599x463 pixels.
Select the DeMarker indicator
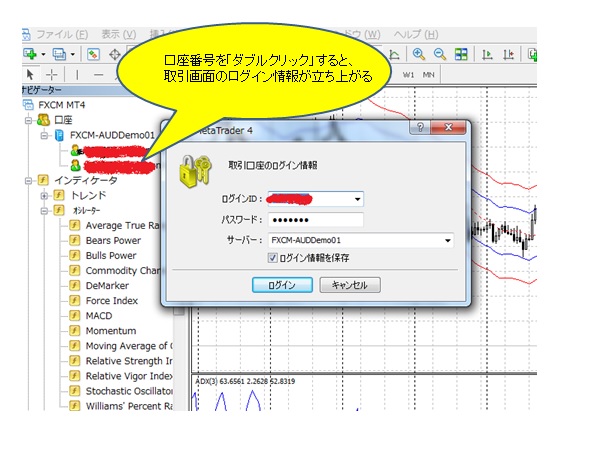pyautogui.click(x=107, y=286)
